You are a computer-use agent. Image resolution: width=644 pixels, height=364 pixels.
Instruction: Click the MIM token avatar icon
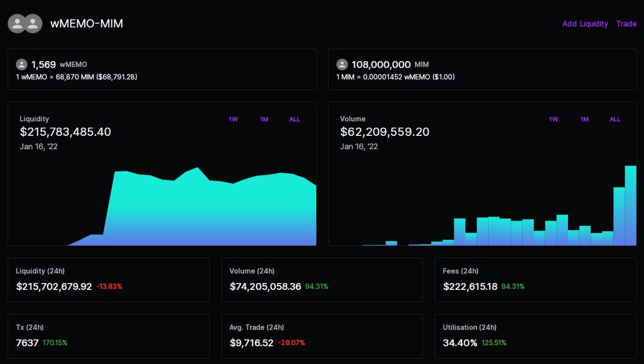(342, 64)
